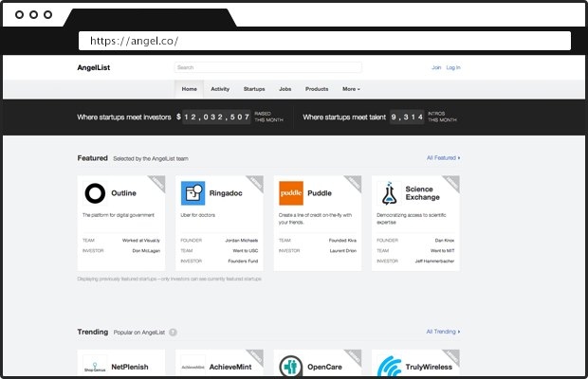
Task: Click the Founded Kiva team text
Action: coord(342,241)
